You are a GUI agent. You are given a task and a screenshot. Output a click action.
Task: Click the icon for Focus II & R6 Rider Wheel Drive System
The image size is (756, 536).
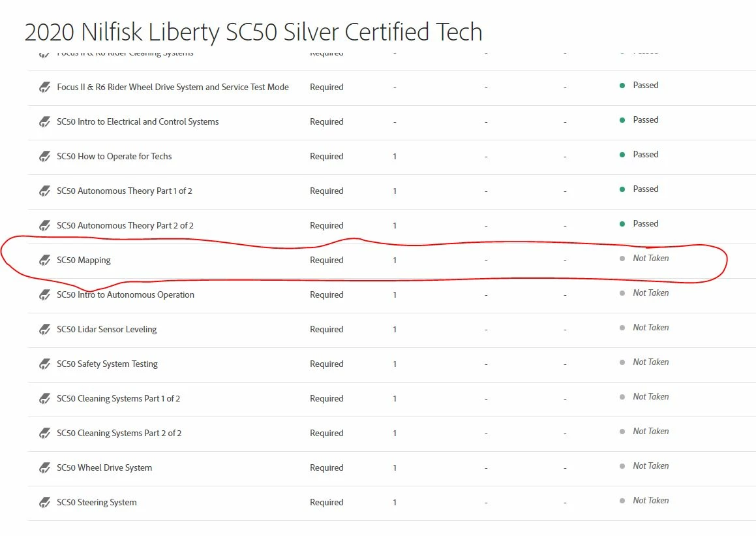[44, 87]
